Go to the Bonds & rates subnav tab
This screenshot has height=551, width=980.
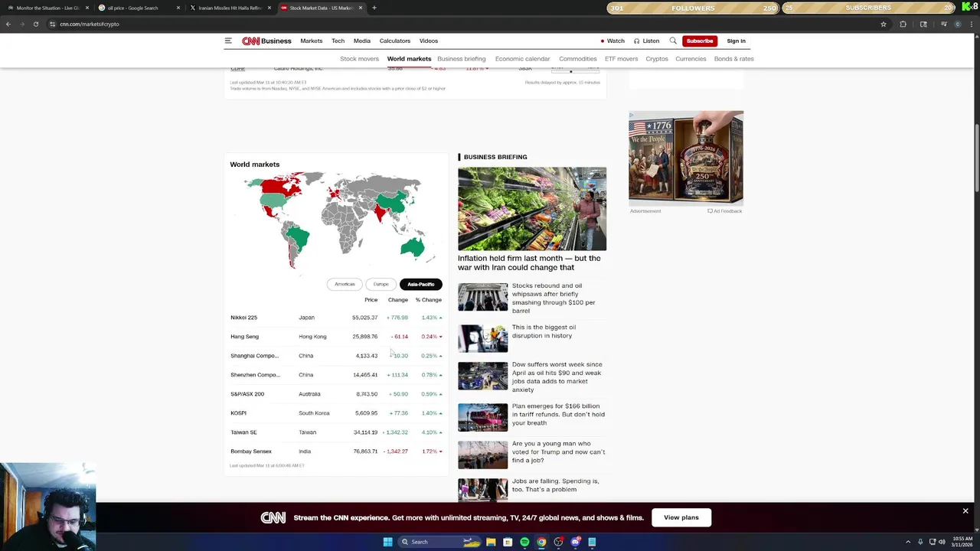734,59
